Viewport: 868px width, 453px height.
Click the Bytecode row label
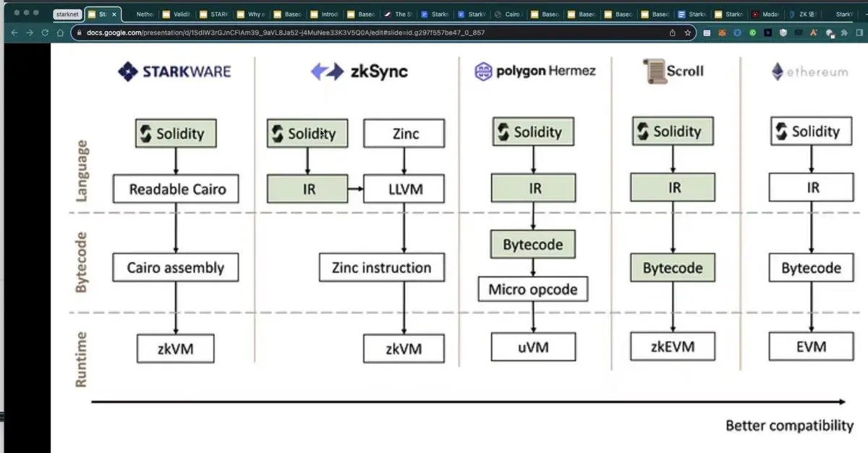tap(82, 263)
